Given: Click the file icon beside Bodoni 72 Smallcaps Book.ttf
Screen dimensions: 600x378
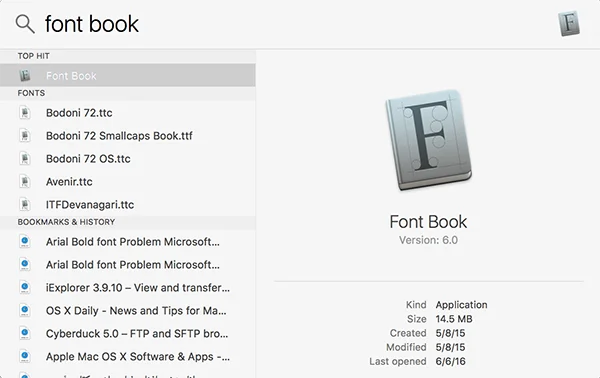Looking at the screenshot, I should tap(25, 136).
